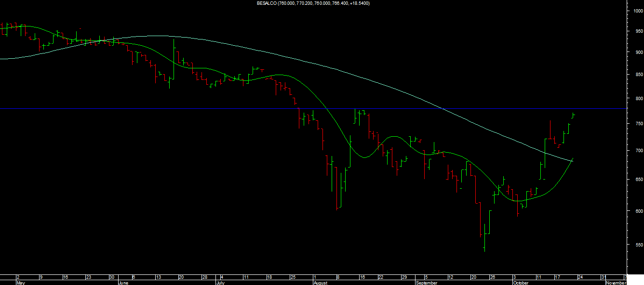Click the 26 date tick in September

click(x=493, y=277)
